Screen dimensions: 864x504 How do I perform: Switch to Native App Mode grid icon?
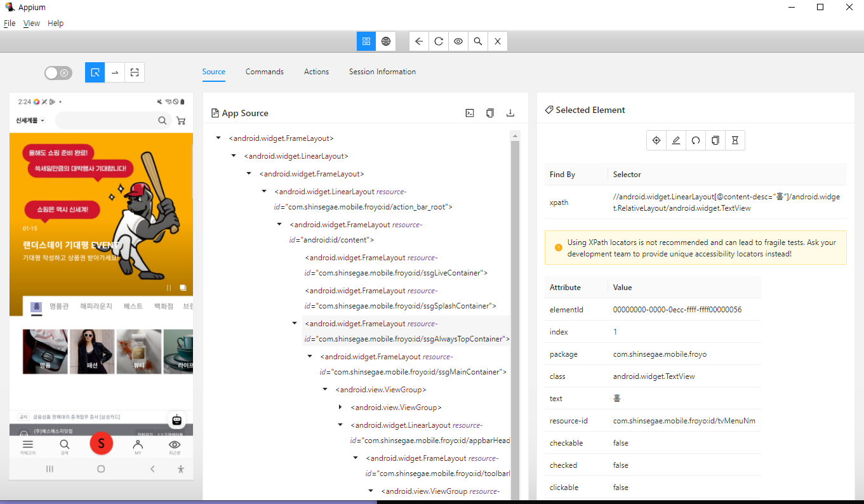[x=366, y=41]
